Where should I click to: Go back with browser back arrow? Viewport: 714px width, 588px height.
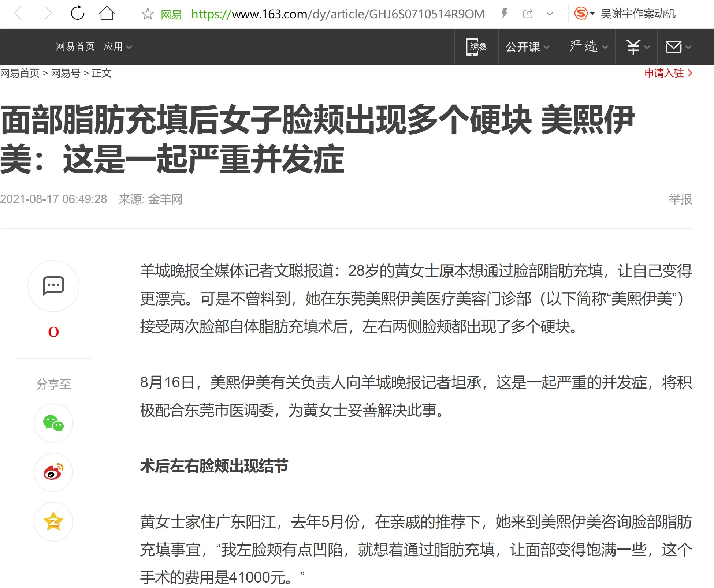coord(18,14)
